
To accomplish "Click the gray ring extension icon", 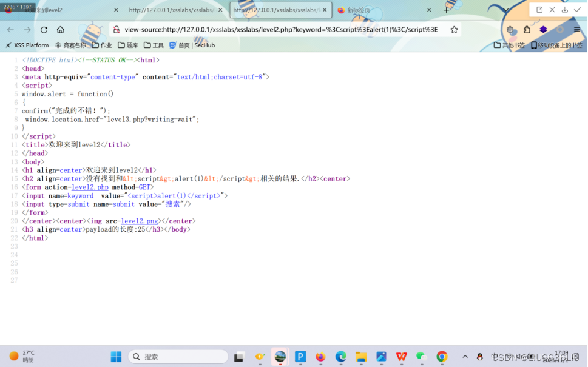I will tap(560, 30).
